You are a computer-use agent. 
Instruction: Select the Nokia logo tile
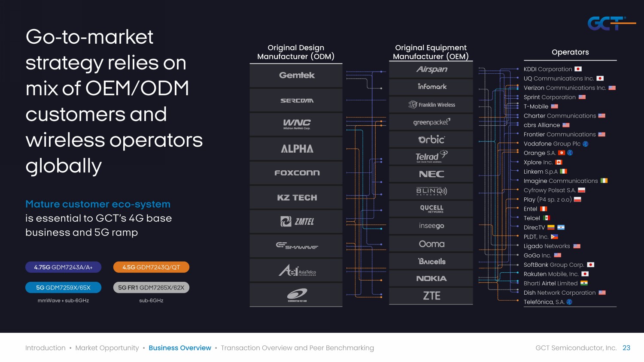tap(431, 278)
